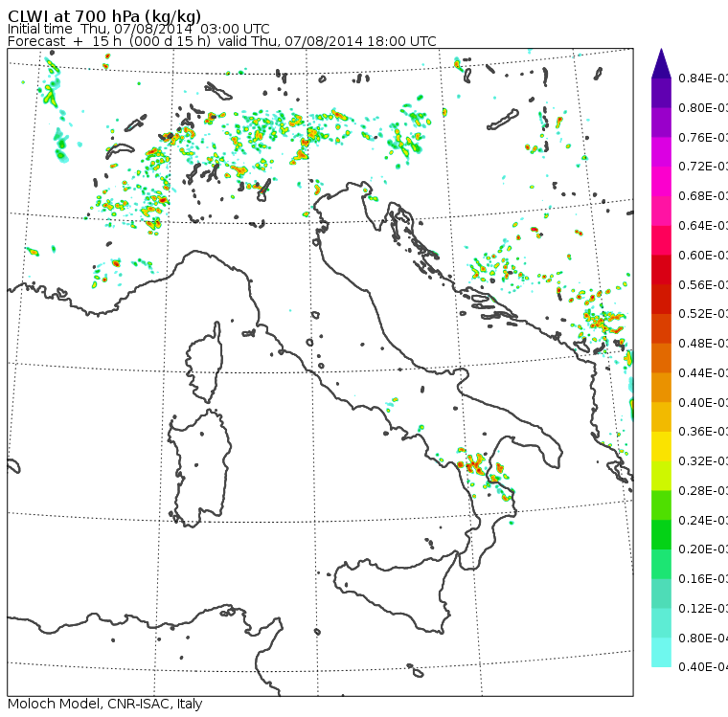Click the "Forecast + 15 h" valid time line

pos(222,41)
